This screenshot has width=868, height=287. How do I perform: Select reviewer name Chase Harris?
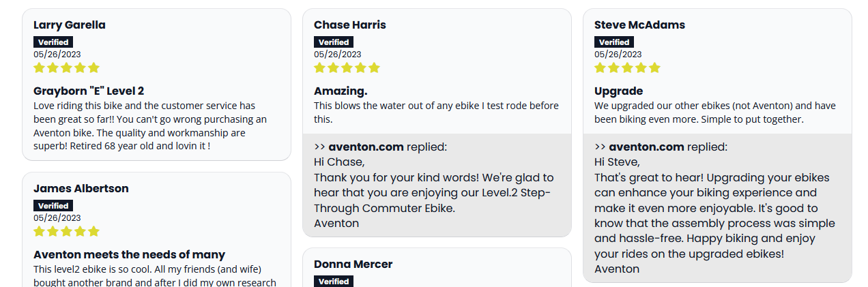point(350,25)
